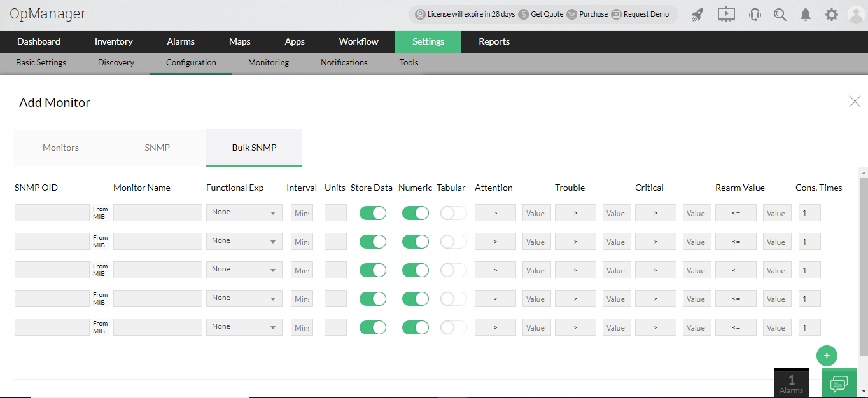Click the vertical scrollbar of the dialog
868x398 pixels.
[863, 266]
